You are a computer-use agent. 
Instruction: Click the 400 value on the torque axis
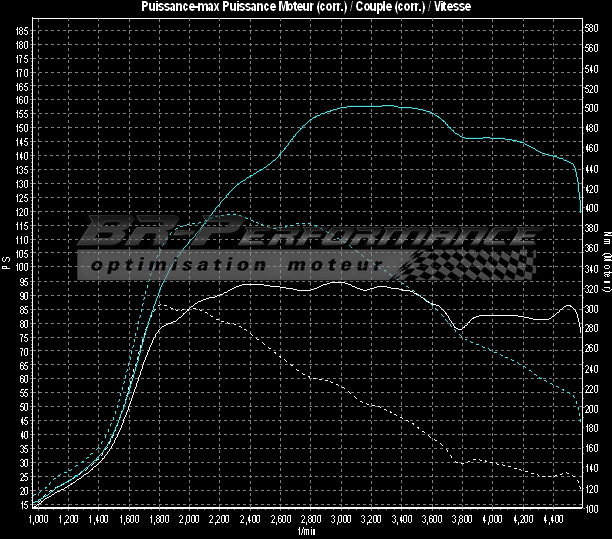592,208
